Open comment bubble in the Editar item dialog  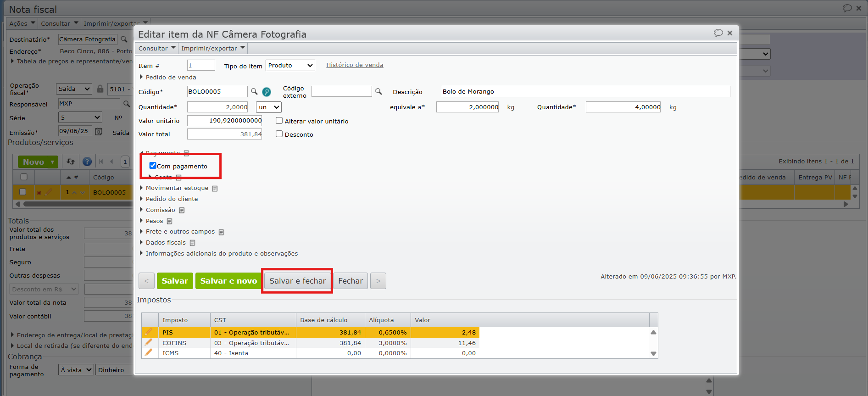718,33
